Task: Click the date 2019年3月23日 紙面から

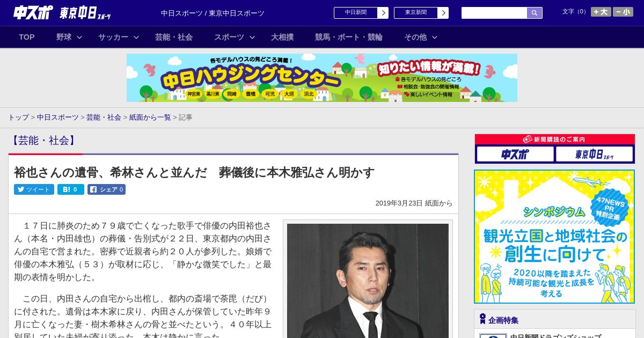Action: click(x=414, y=203)
